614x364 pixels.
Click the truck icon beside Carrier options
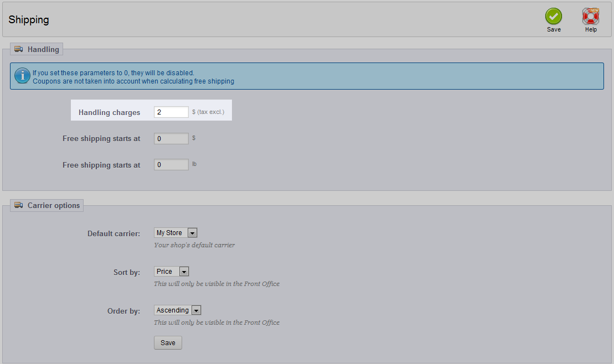(x=18, y=205)
